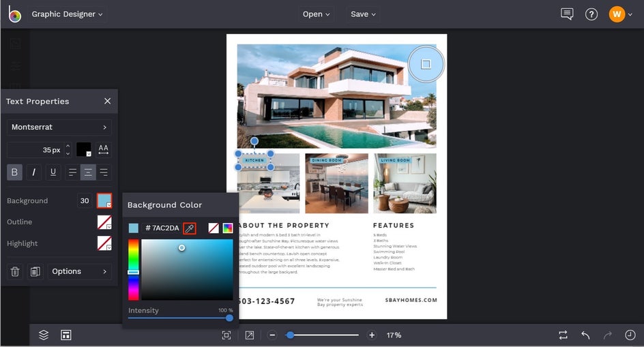The image size is (644, 347).
Task: Click the help question mark icon
Action: click(x=591, y=14)
